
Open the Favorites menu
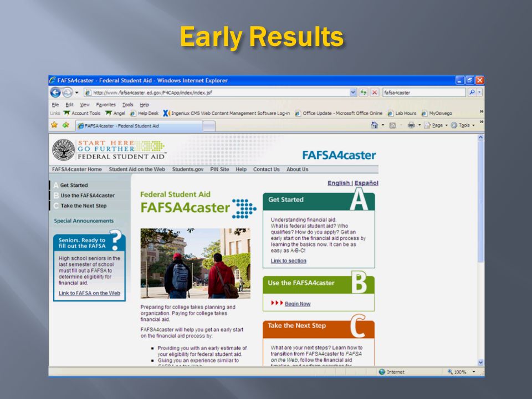click(105, 105)
